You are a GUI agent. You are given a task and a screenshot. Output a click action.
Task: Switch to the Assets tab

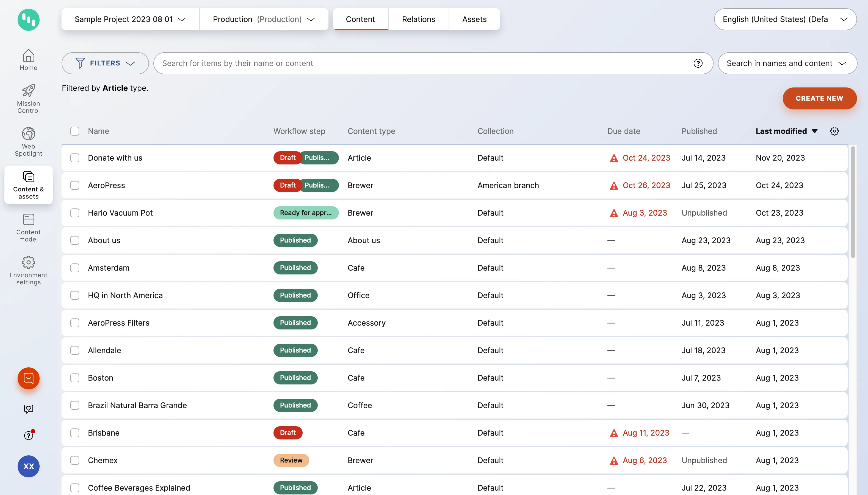(x=474, y=19)
